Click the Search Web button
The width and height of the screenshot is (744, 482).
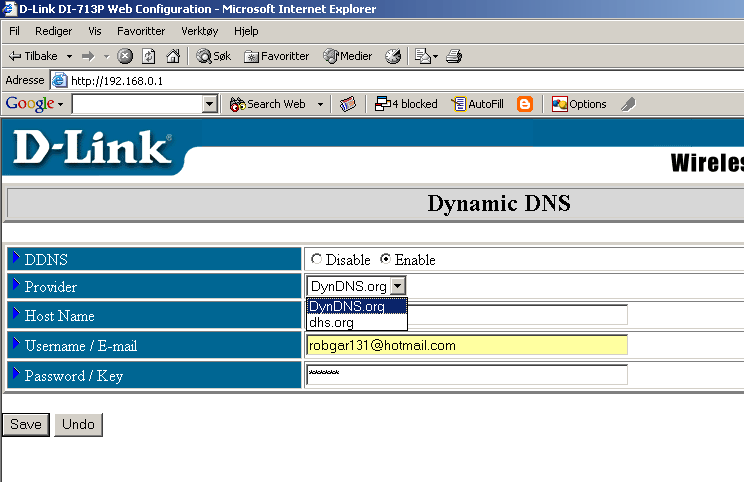(268, 104)
